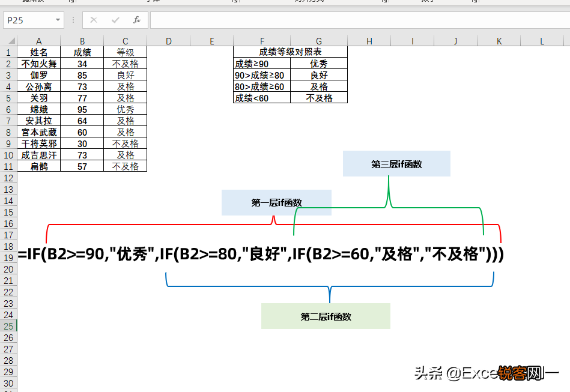Click the Select All corner triangle
The width and height of the screenshot is (570, 392).
coord(11,41)
